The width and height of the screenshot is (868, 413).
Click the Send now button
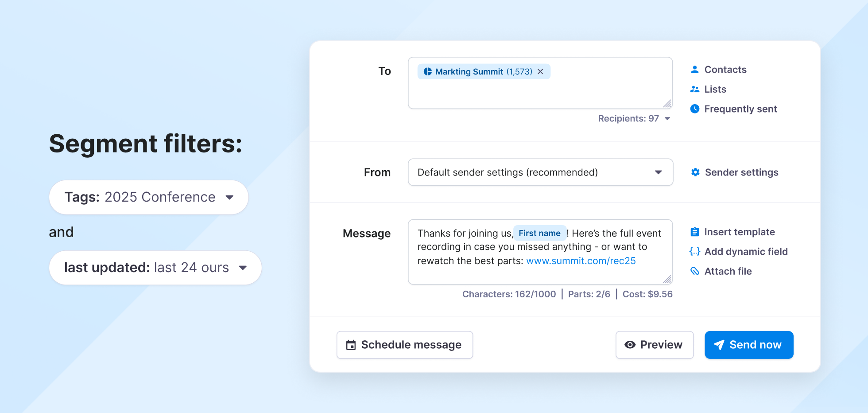[x=749, y=345]
